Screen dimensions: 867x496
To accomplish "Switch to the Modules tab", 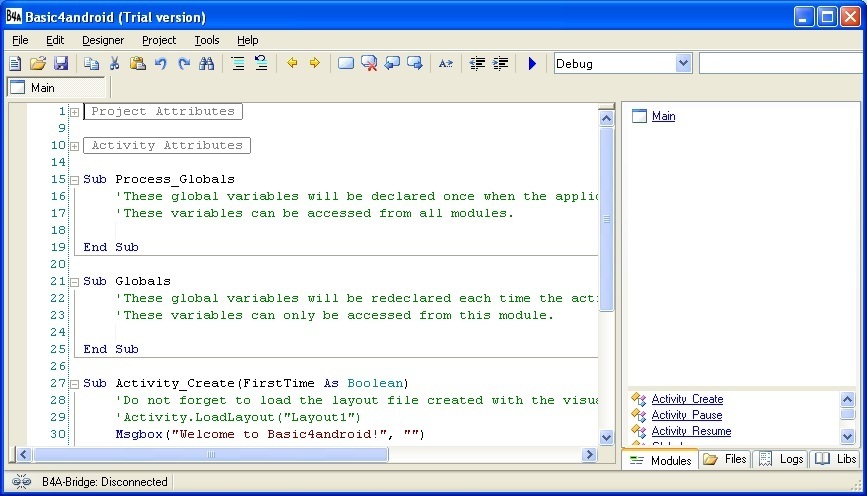I will click(660, 460).
